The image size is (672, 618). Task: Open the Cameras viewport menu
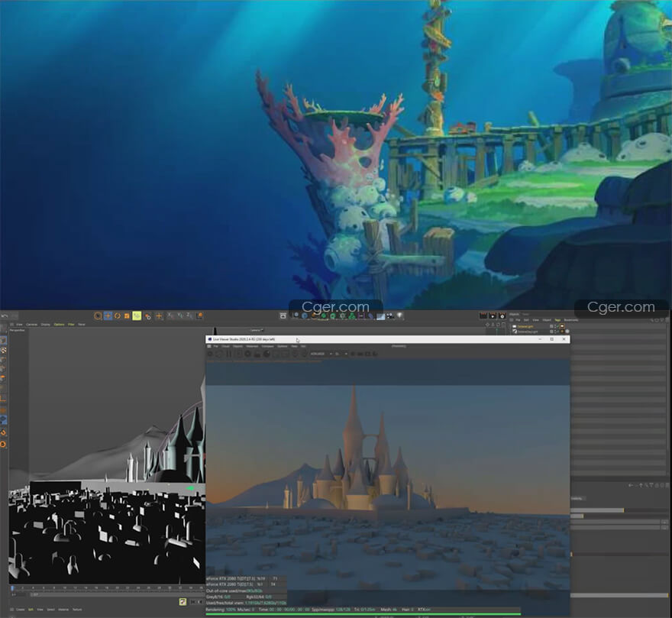click(32, 325)
